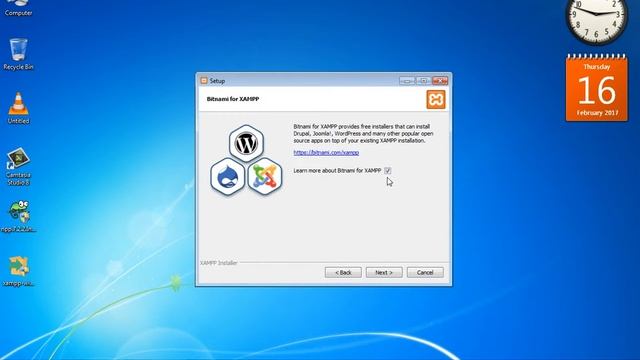Cancel the XAMPP setup
The height and width of the screenshot is (360, 640).
[x=425, y=272]
